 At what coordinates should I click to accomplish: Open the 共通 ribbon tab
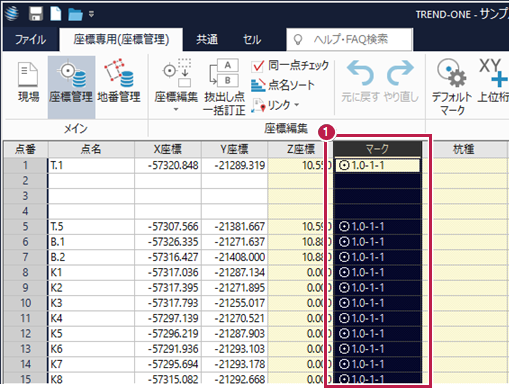207,40
